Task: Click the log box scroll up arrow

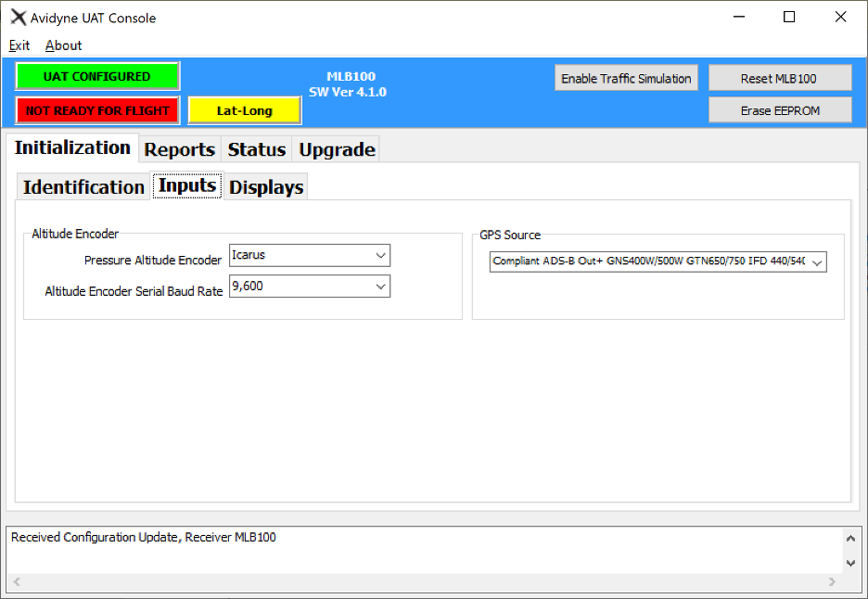Action: tap(850, 538)
